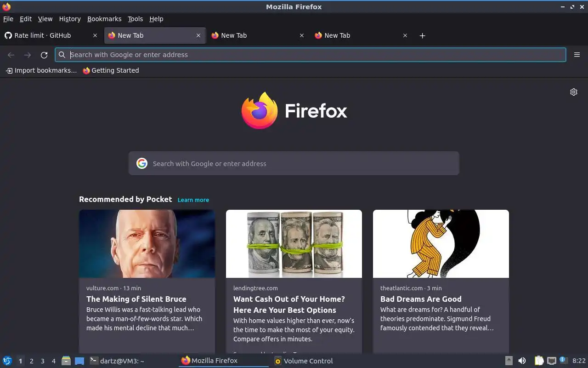Open Getting Started bookmark
This screenshot has height=368, width=588.
111,70
